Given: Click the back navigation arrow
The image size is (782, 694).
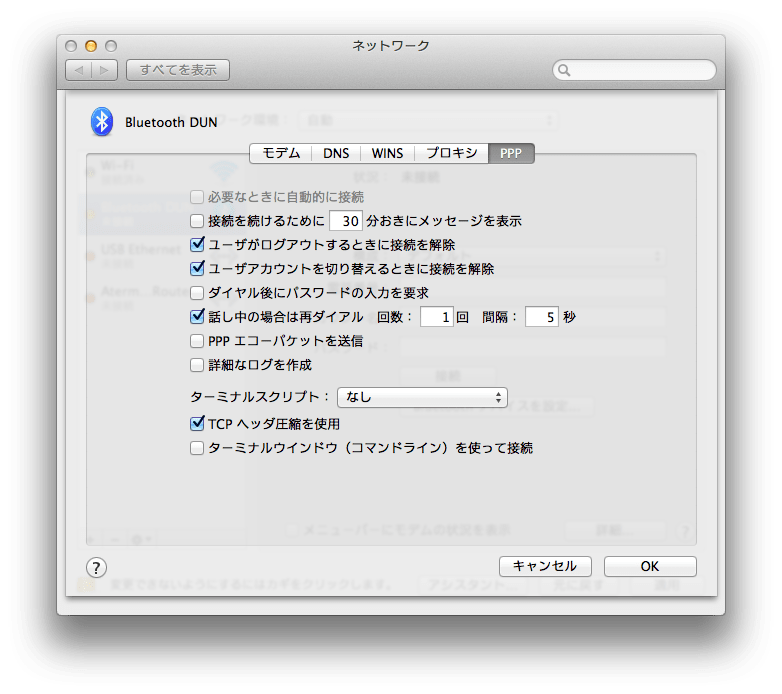Looking at the screenshot, I should (79, 70).
